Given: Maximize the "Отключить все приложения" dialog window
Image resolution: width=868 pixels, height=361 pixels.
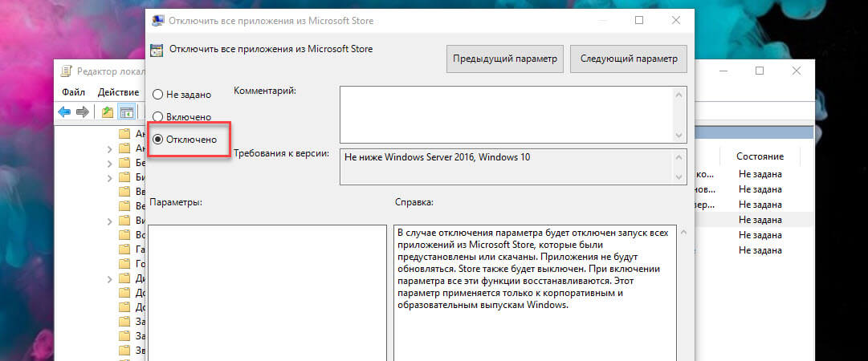Looking at the screenshot, I should (x=639, y=20).
